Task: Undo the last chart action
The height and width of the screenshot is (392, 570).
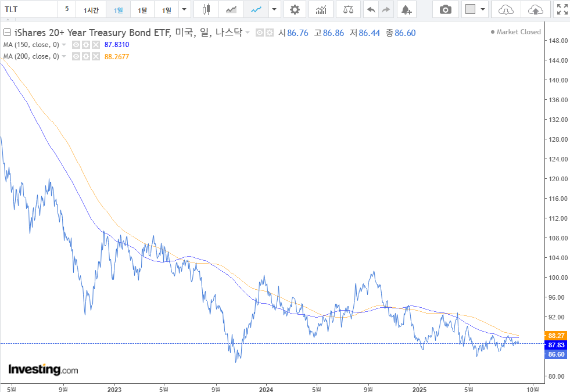Action: 371,9
